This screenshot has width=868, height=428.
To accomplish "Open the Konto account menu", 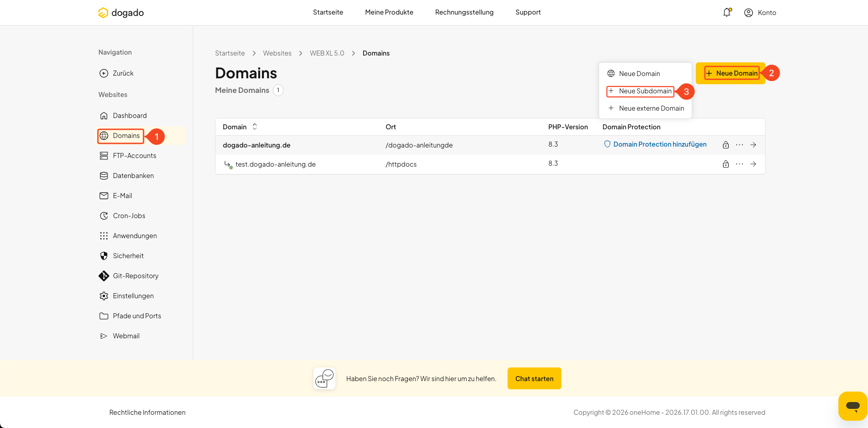I will click(760, 13).
